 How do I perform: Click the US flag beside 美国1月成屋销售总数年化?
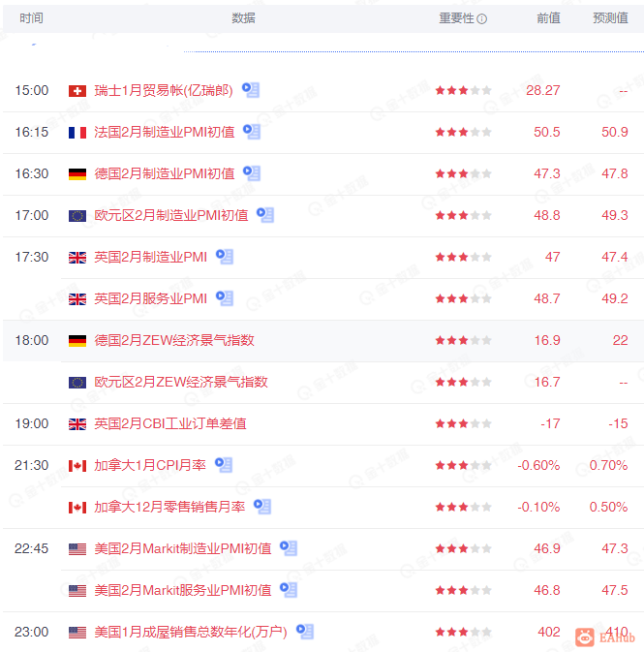pos(77,633)
